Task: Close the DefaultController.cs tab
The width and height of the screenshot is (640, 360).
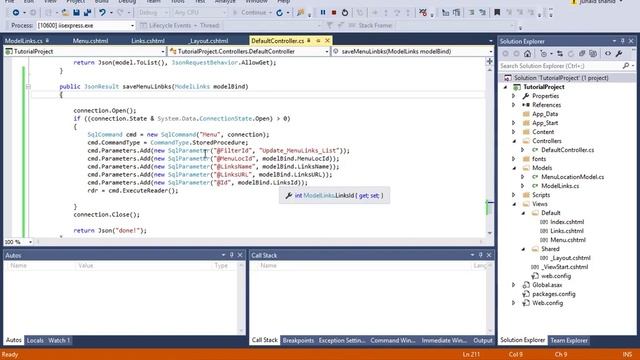Action: coord(327,41)
